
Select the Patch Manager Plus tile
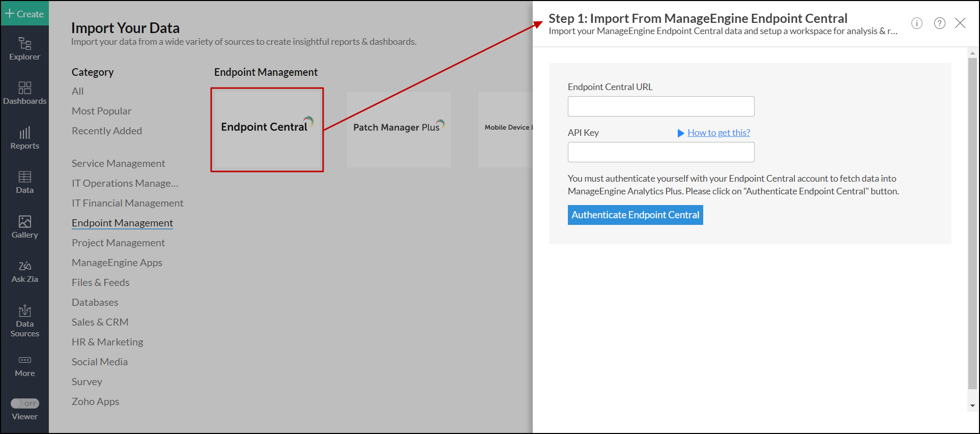click(x=398, y=129)
